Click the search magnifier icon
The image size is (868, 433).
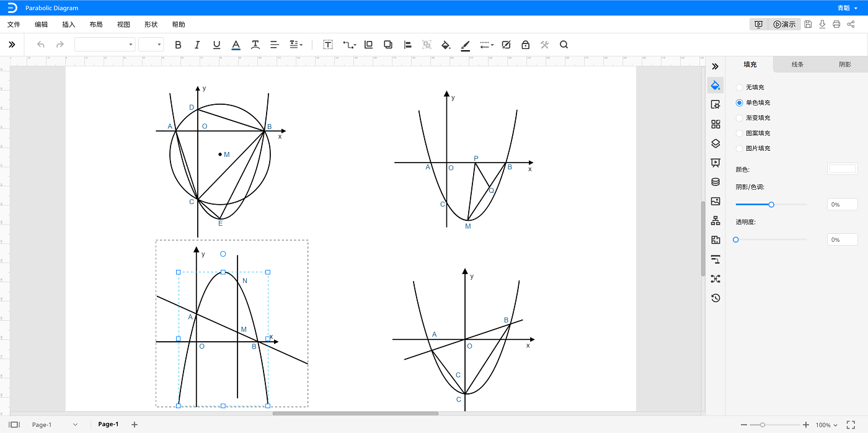564,45
